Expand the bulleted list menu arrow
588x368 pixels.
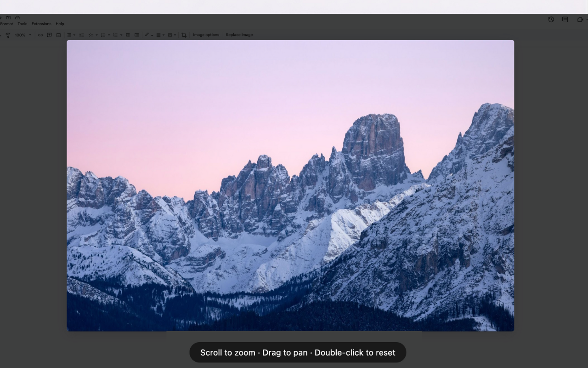[109, 35]
